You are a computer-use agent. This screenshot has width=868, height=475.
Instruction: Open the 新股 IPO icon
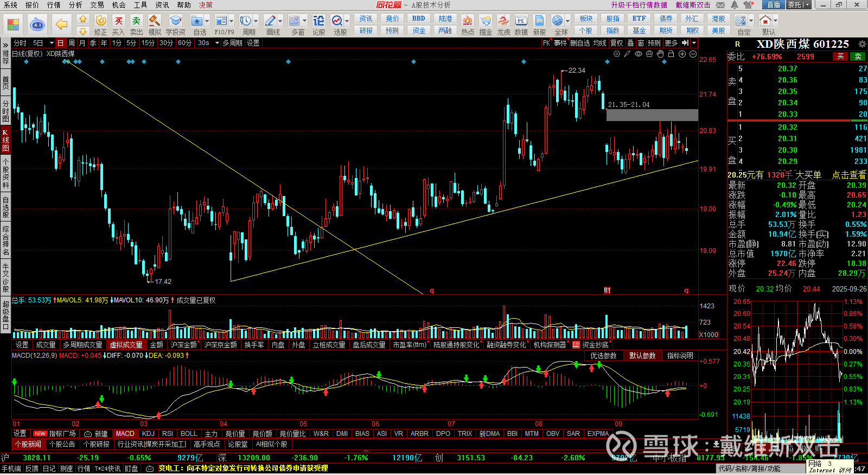point(539,21)
